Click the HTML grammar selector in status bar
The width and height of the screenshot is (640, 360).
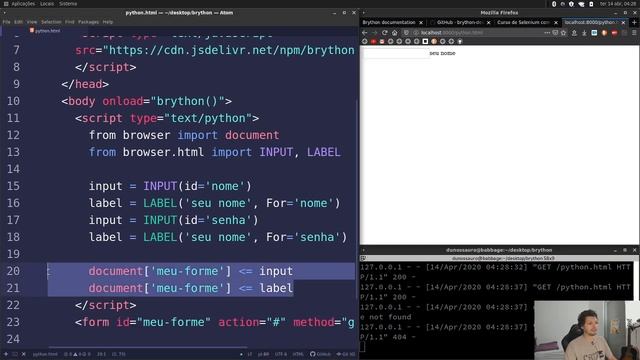coord(298,354)
